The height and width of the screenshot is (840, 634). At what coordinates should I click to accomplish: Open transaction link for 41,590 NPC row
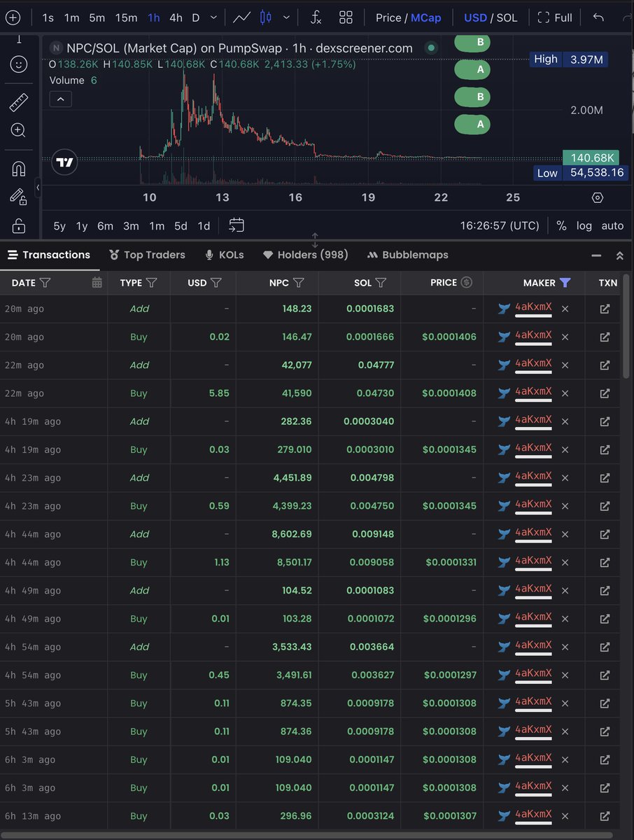605,393
